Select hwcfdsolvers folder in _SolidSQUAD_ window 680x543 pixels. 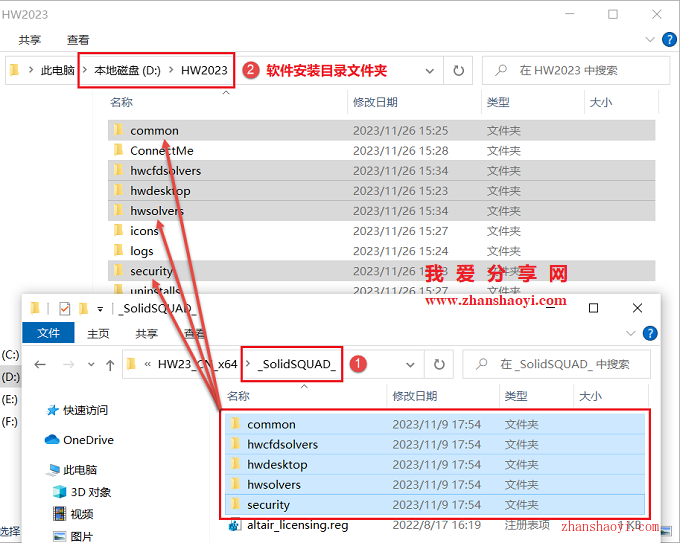coord(435,444)
